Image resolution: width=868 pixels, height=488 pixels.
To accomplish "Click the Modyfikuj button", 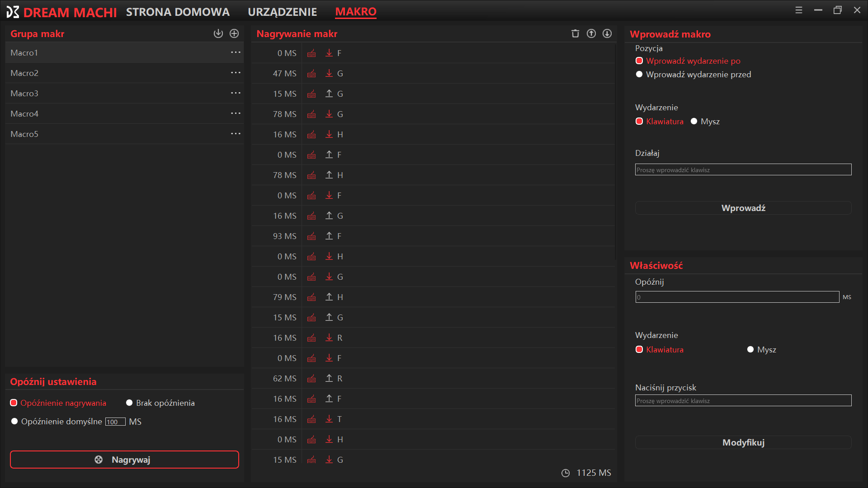I will click(743, 442).
